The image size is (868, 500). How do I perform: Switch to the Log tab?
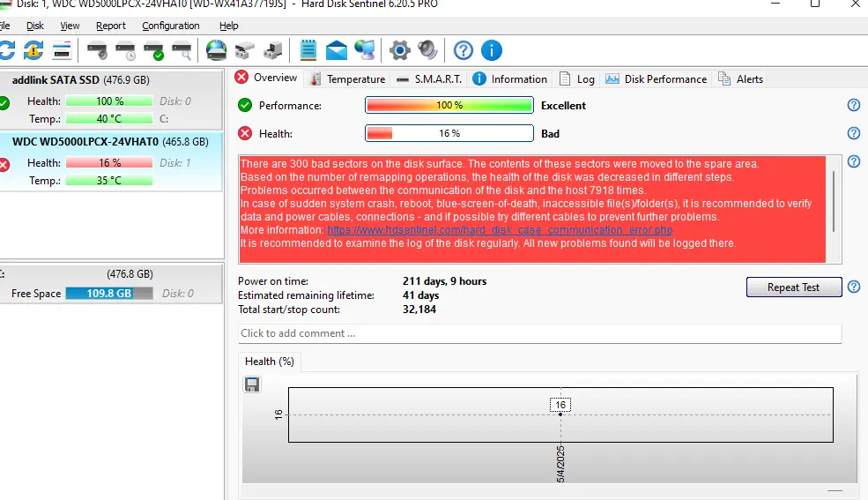pos(577,79)
